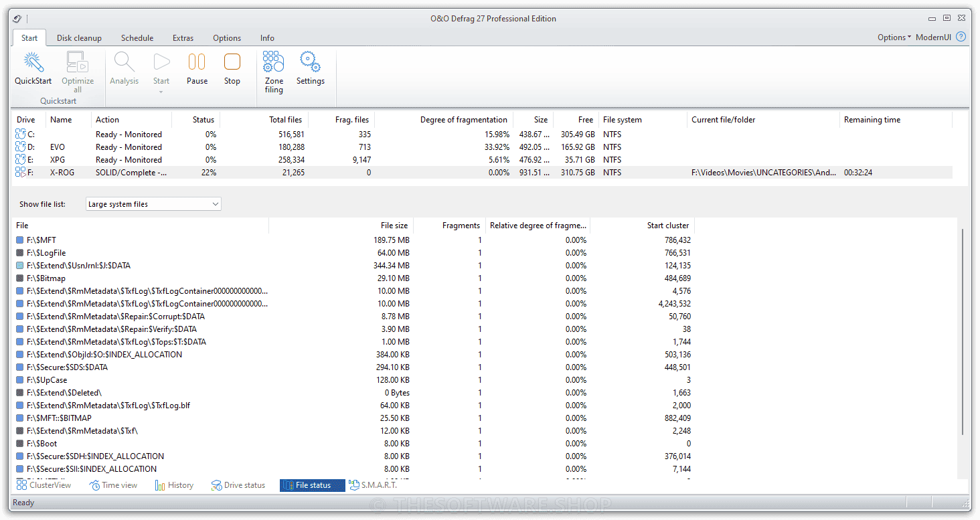The width and height of the screenshot is (980, 520).
Task: Select drive C: icon in drive list
Action: click(20, 135)
